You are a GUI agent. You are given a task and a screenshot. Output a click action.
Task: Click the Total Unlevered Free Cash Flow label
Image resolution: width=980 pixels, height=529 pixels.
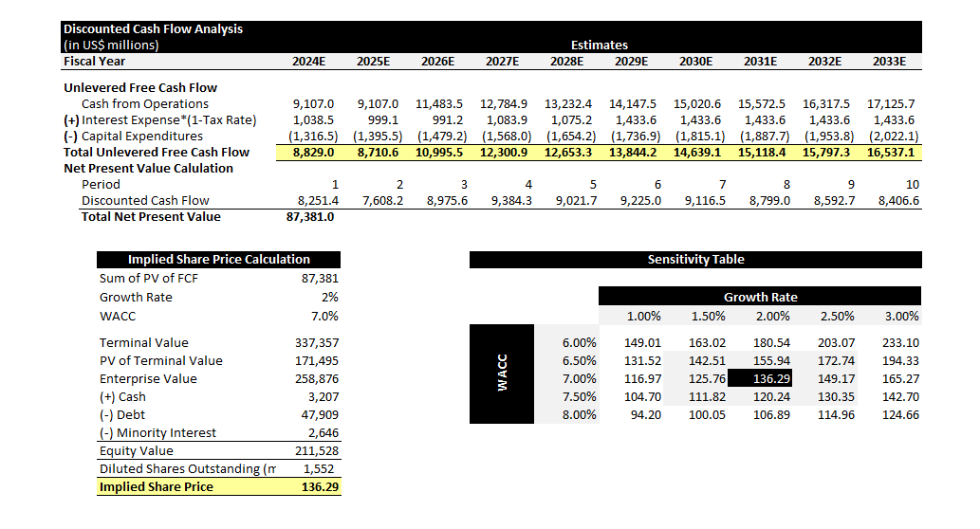157,153
